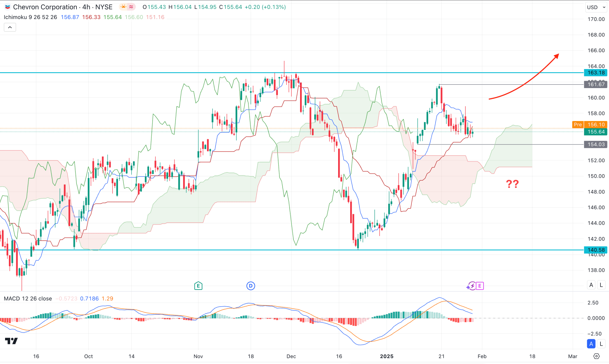This screenshot has width=609, height=364.
Task: Collapse the indicator legend chevron
Action: [10, 27]
